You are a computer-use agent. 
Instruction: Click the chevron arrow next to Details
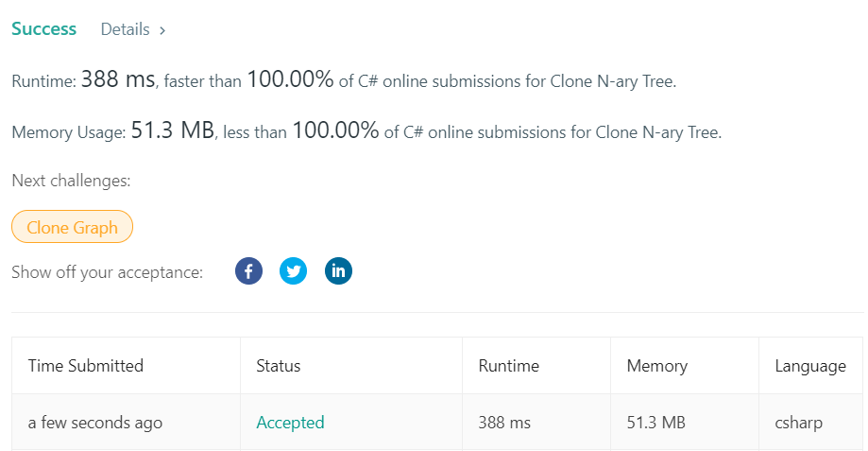162,30
